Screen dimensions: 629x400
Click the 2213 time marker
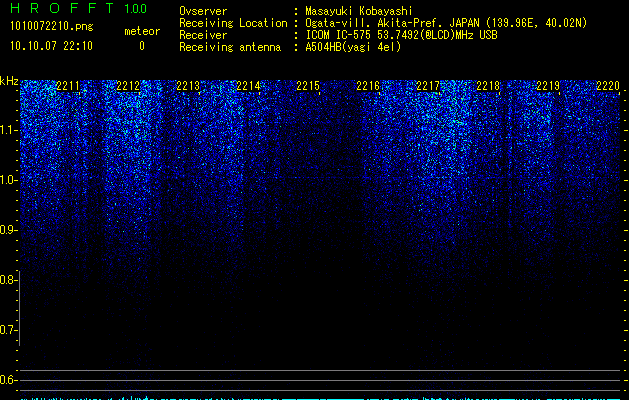[188, 86]
